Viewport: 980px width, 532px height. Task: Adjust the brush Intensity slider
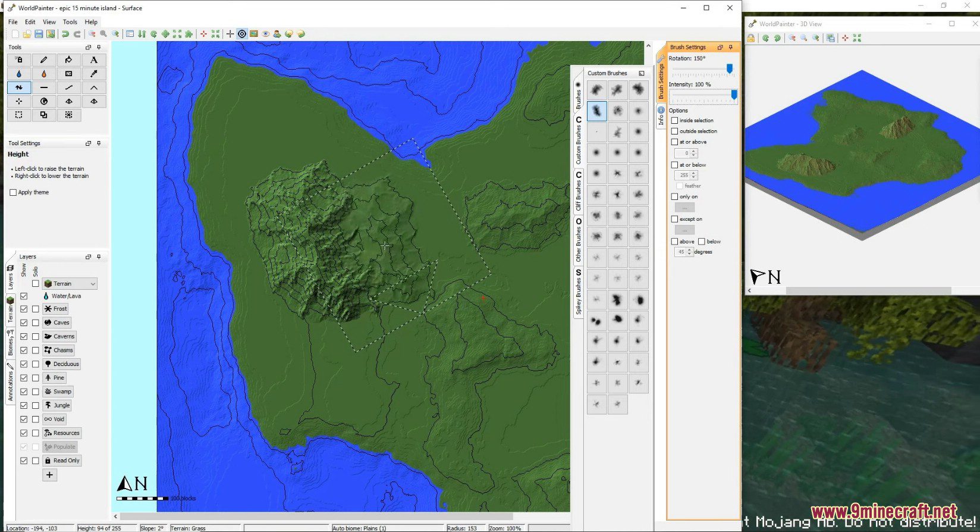(703, 95)
